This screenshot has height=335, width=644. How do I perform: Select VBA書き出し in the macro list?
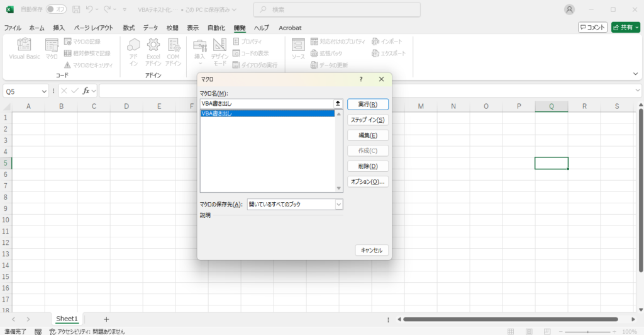click(x=267, y=114)
